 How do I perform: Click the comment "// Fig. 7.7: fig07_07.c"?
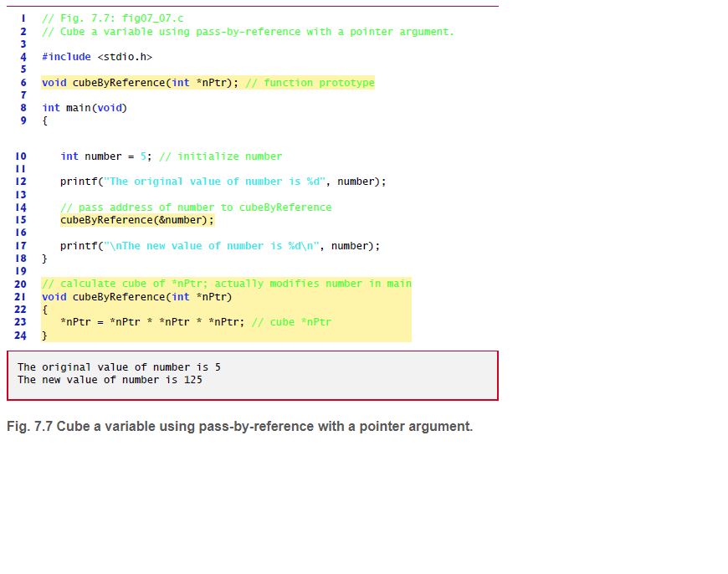112,18
